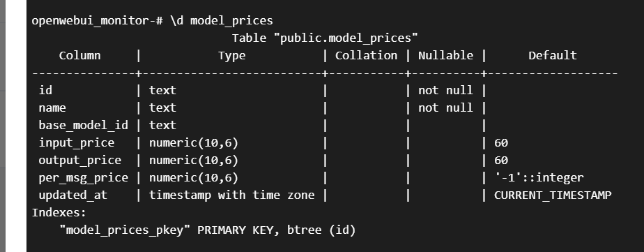The height and width of the screenshot is (252, 644).
Task: Click the CURRENT_TIMESTAMP default value
Action: coord(553,195)
